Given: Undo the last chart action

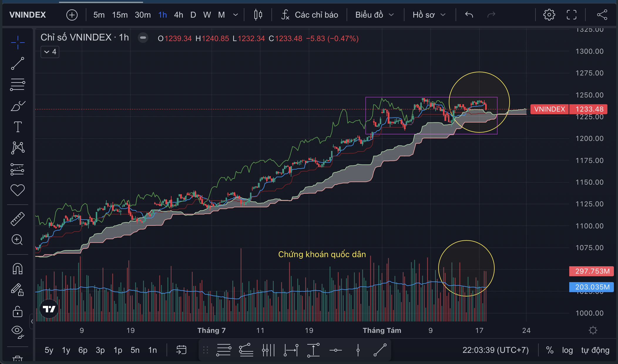Looking at the screenshot, I should point(469,15).
